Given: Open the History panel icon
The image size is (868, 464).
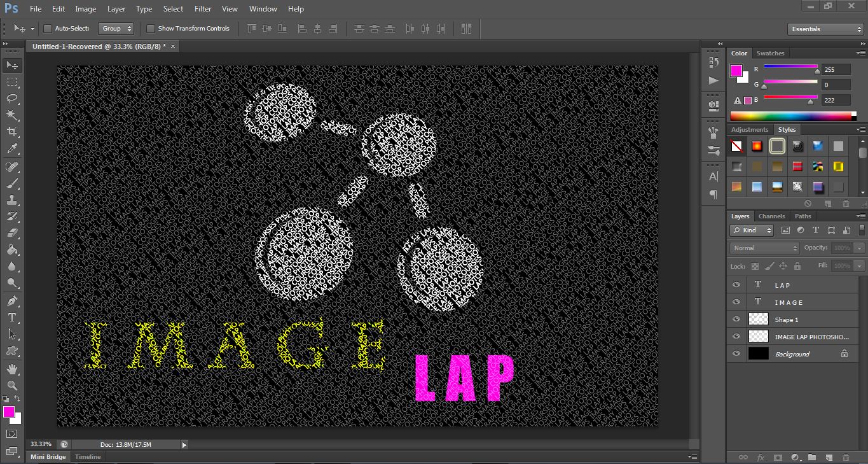Looking at the screenshot, I should 713,62.
